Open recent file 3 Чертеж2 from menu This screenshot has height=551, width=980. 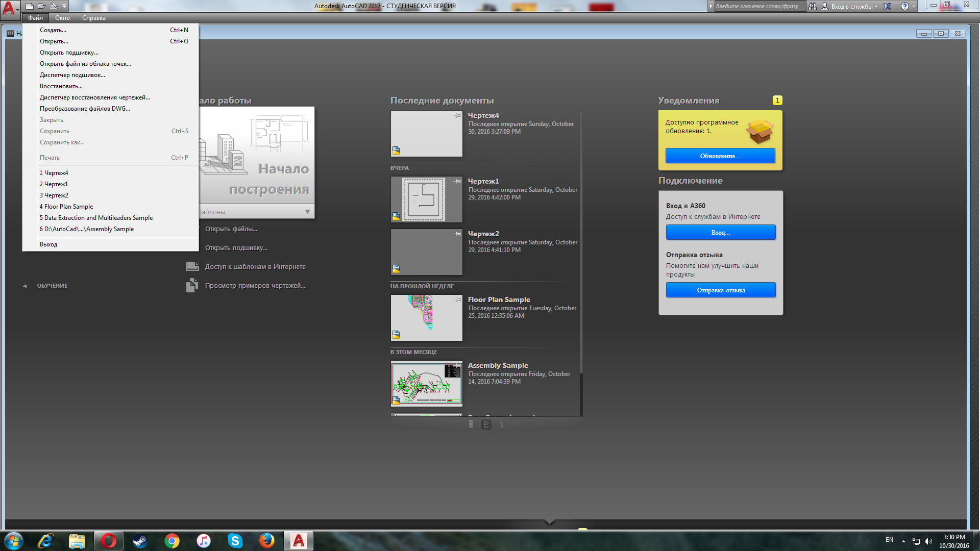click(x=110, y=195)
